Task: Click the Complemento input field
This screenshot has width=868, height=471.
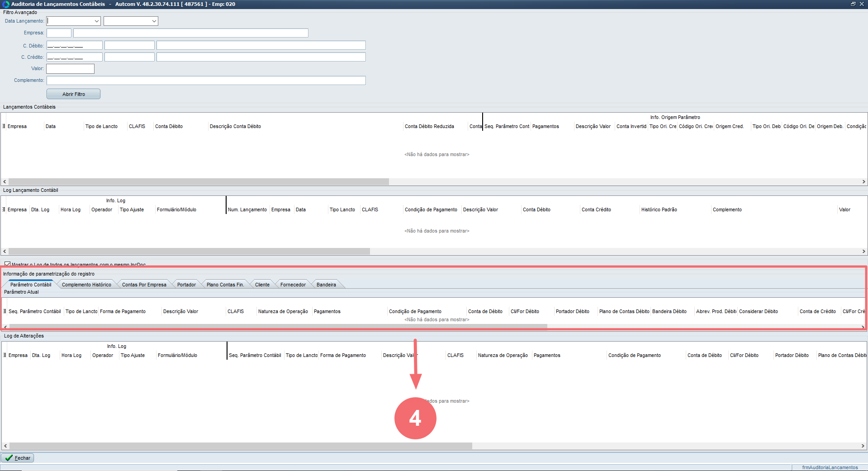Action: click(x=206, y=81)
